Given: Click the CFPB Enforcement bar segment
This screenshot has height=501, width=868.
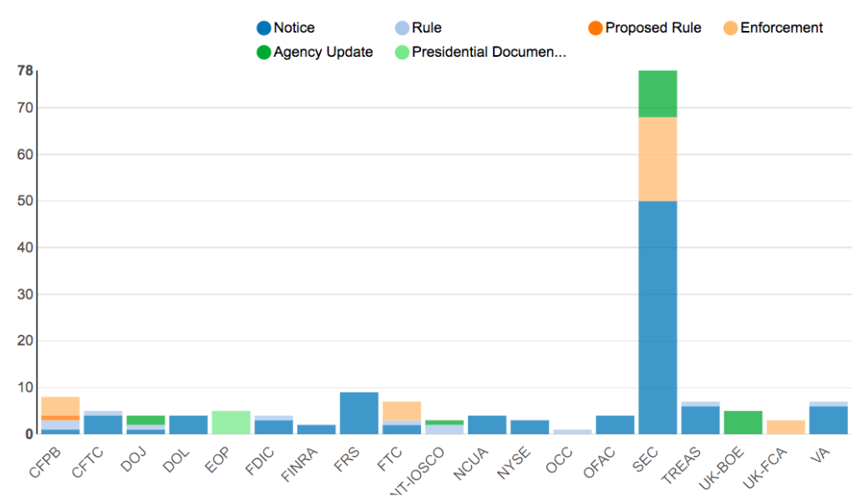Looking at the screenshot, I should pyautogui.click(x=60, y=406).
